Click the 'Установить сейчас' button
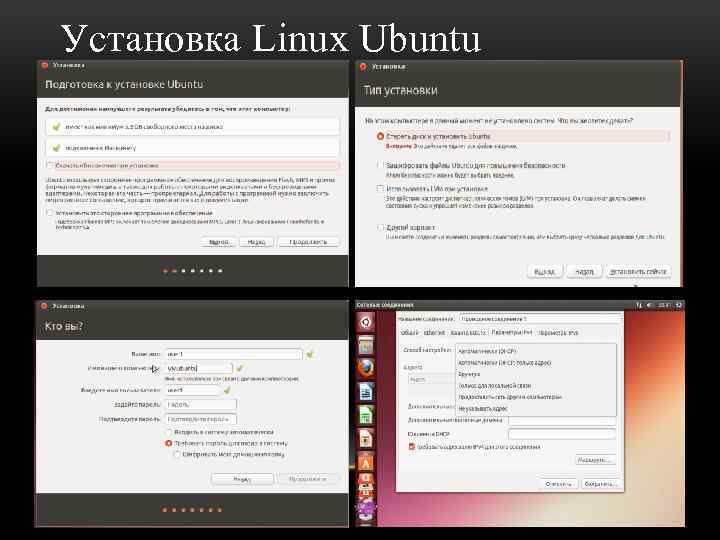Viewport: 720px width, 540px height. [638, 271]
